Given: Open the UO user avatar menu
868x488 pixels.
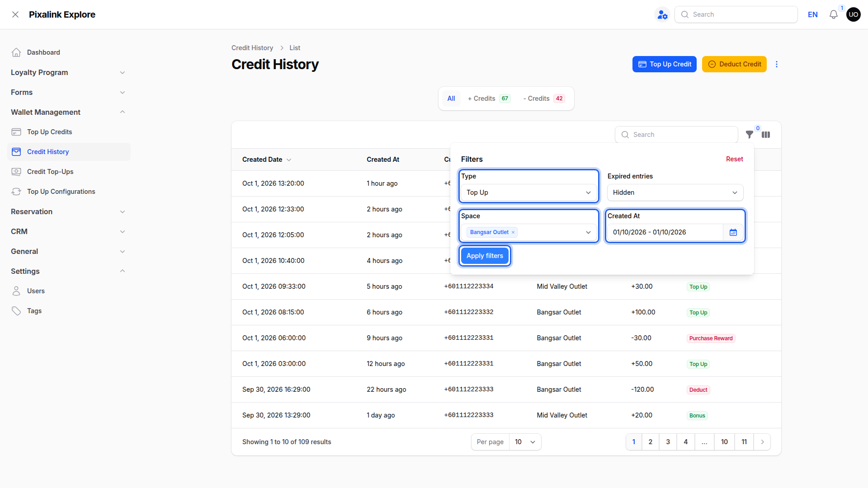Looking at the screenshot, I should [853, 14].
